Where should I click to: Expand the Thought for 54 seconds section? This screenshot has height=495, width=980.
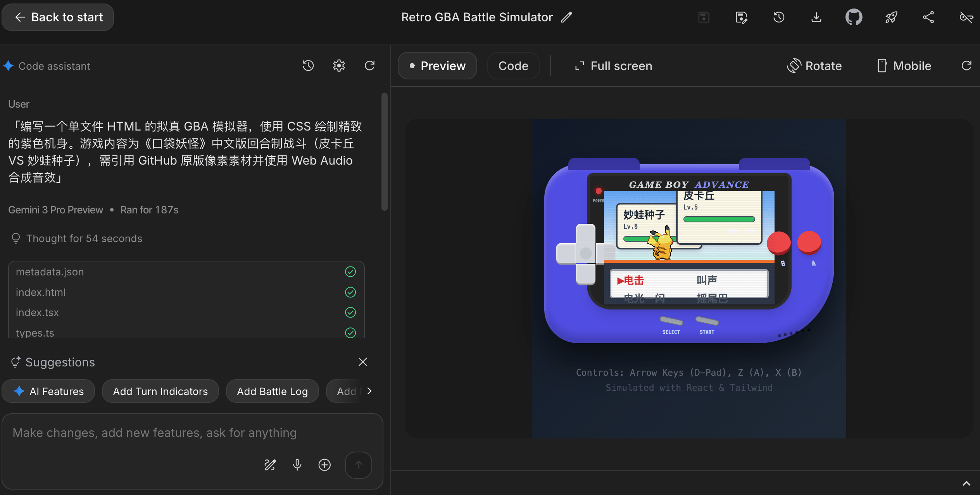tap(77, 238)
